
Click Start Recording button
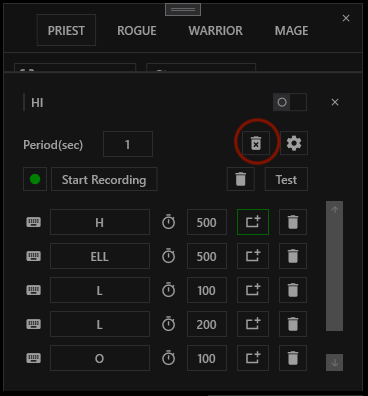coord(104,179)
